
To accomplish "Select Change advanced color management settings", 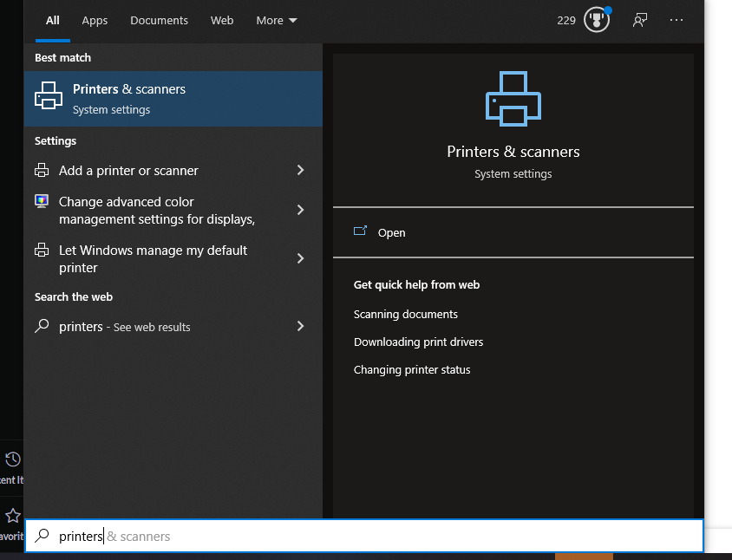I will coord(173,210).
